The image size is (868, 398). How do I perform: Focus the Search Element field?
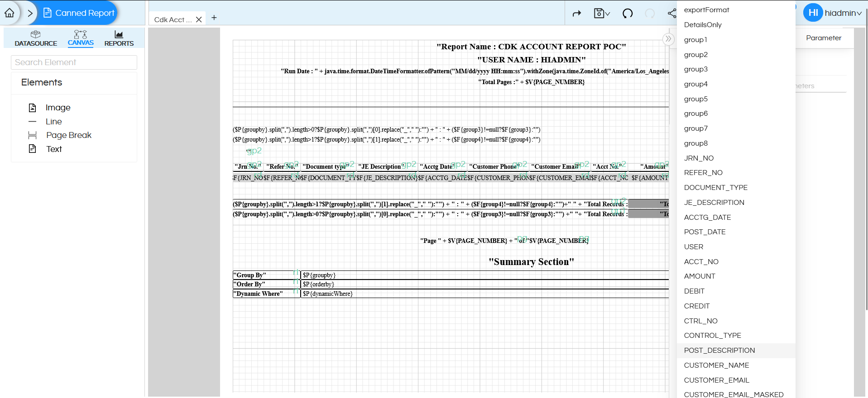click(x=74, y=62)
